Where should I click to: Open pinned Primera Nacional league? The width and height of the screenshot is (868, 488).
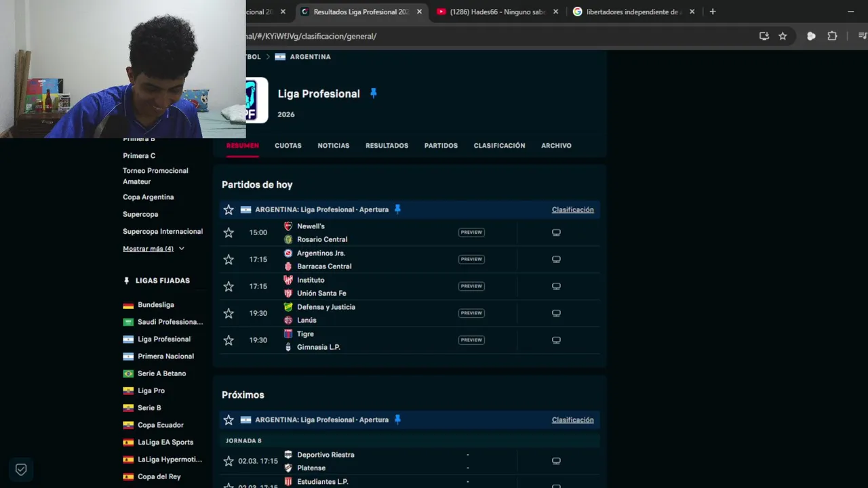click(165, 357)
